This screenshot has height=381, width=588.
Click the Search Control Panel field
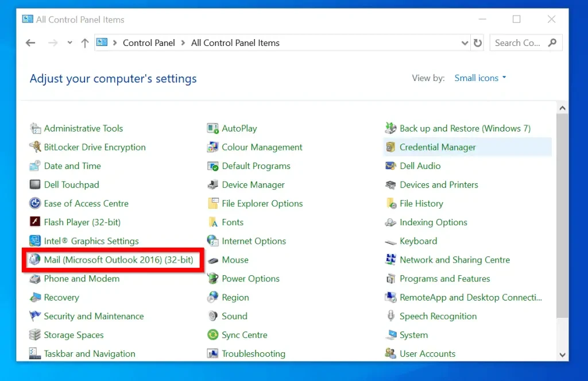[x=519, y=43]
